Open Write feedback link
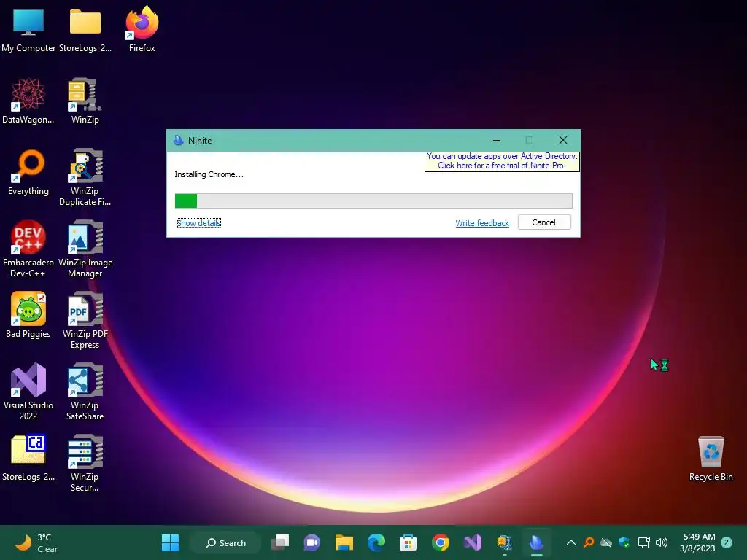The height and width of the screenshot is (560, 747). (x=482, y=223)
